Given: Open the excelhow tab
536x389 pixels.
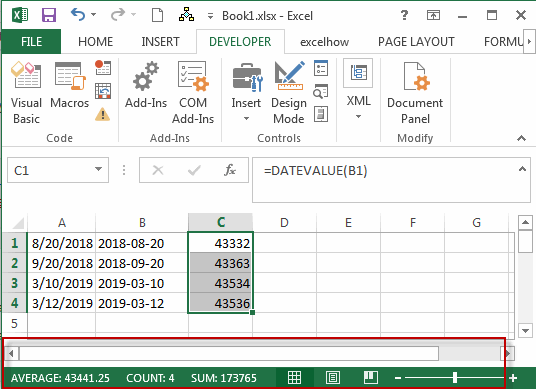Looking at the screenshot, I should 324,42.
